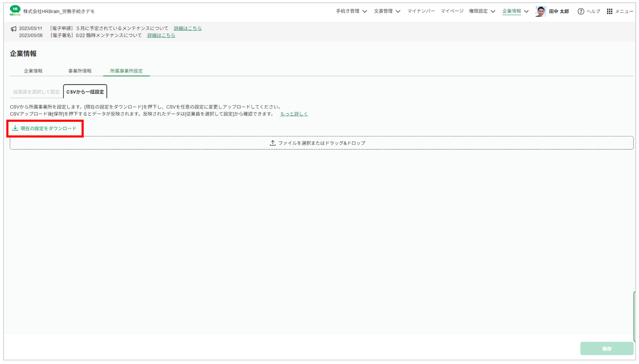Open the grid menu icon

pos(610,11)
